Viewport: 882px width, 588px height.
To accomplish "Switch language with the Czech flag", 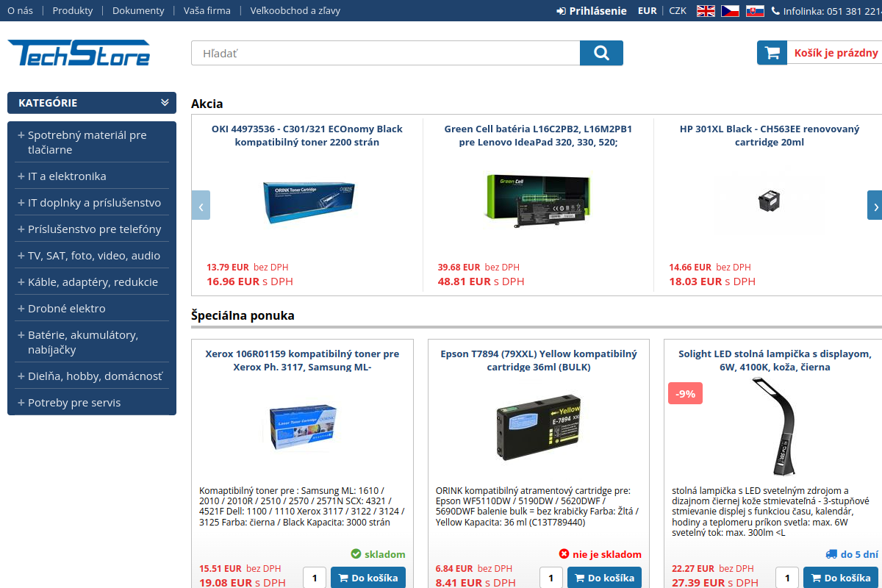I will pos(730,11).
